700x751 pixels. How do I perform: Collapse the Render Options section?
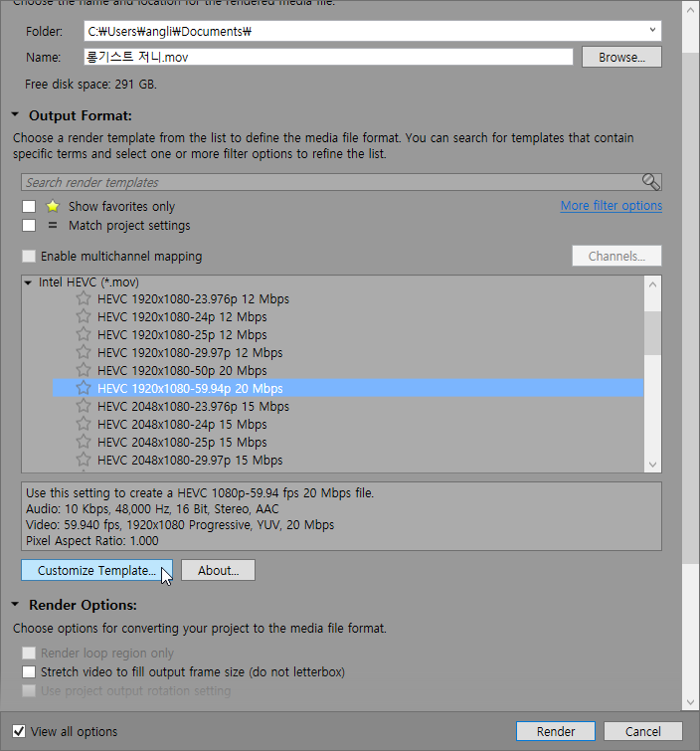15,605
